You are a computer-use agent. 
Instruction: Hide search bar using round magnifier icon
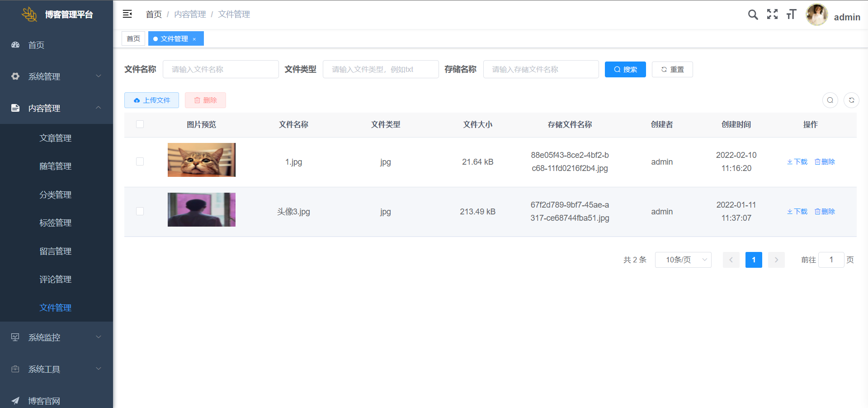pyautogui.click(x=830, y=100)
